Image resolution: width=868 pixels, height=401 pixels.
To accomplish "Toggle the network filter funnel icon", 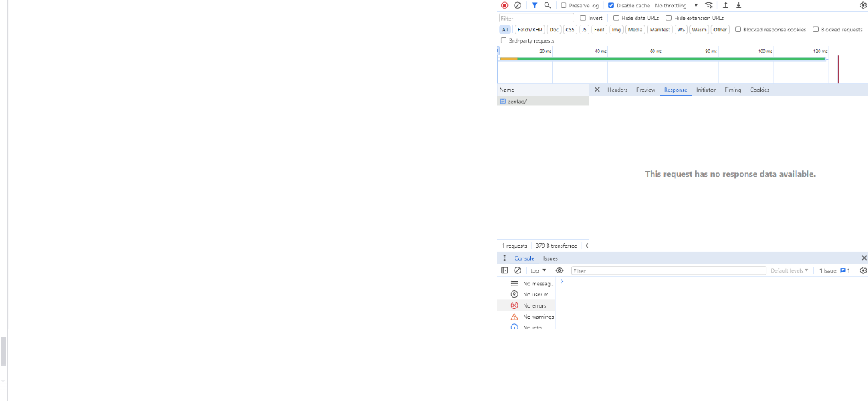I will point(534,5).
